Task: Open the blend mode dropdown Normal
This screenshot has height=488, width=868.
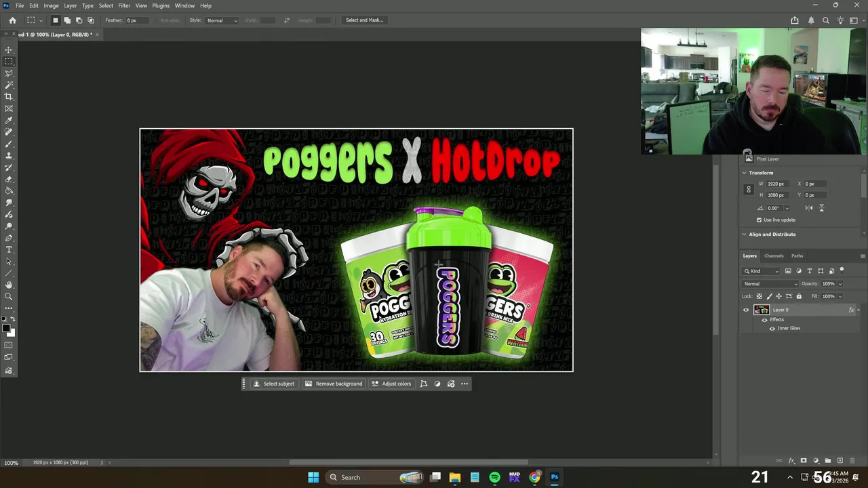Action: tap(770, 284)
